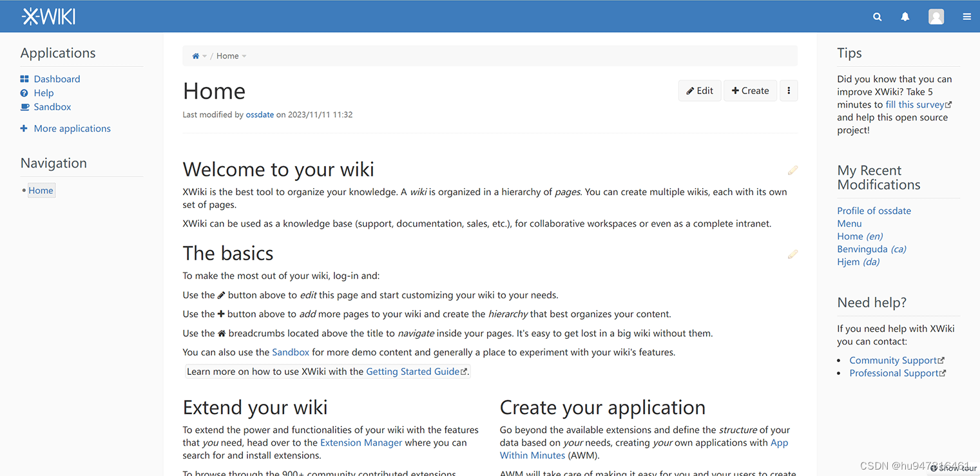Image resolution: width=980 pixels, height=476 pixels.
Task: Click the XWiki logo
Action: [x=48, y=16]
